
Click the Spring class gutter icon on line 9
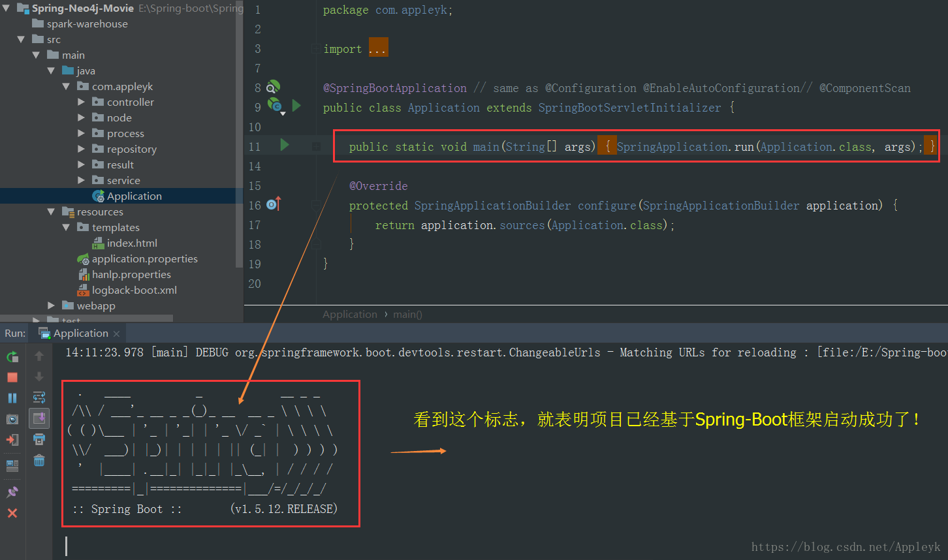pos(275,104)
